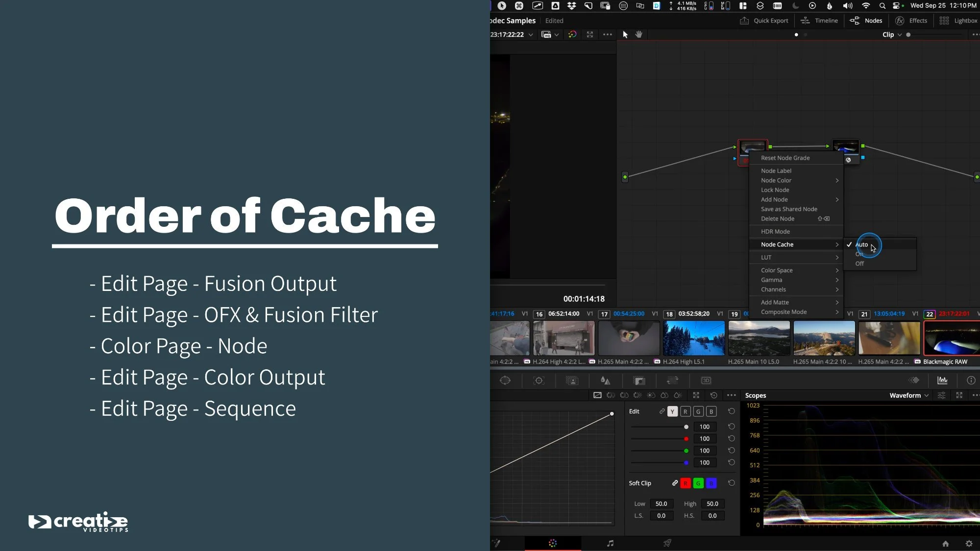
Task: Select Auto in the Node Cache submenu
Action: [x=861, y=244]
